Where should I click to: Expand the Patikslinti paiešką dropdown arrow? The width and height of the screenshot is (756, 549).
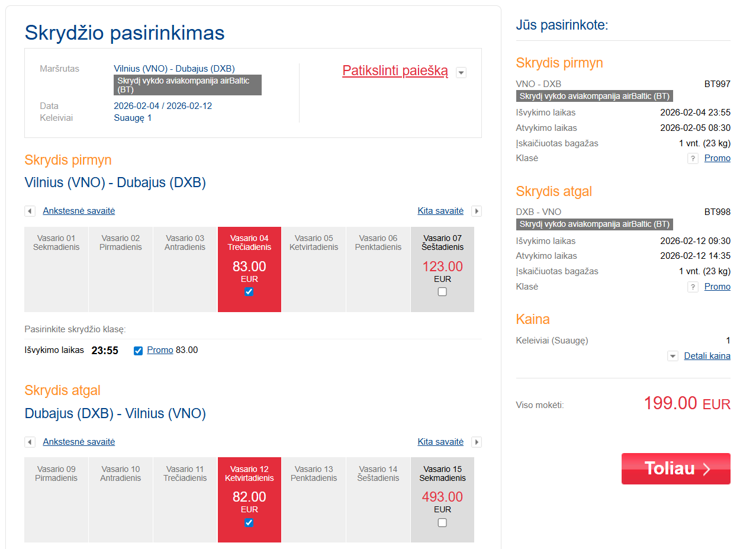(462, 73)
